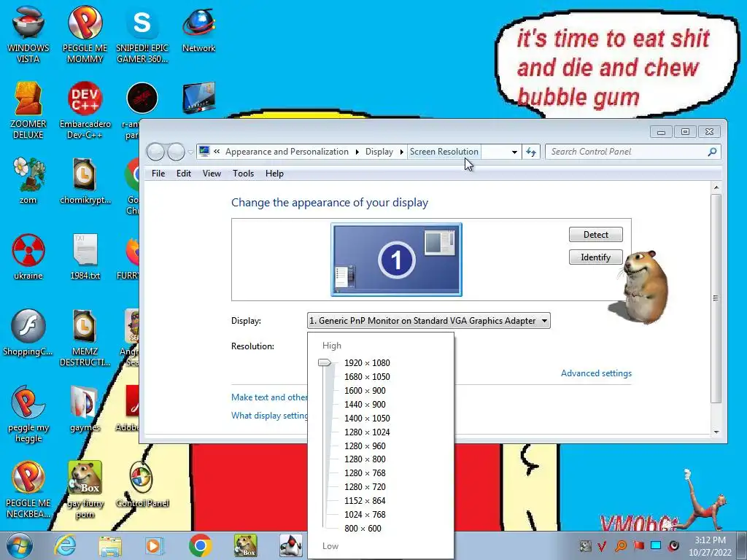Go to Appearance and Personalization breadcrumb
This screenshot has height=560, width=747.
coord(287,152)
